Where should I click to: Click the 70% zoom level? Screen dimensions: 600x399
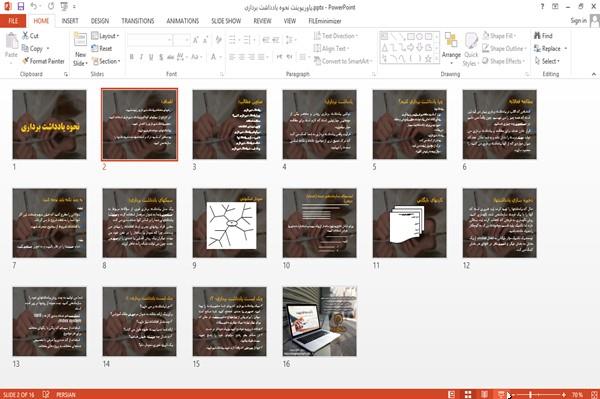[577, 394]
